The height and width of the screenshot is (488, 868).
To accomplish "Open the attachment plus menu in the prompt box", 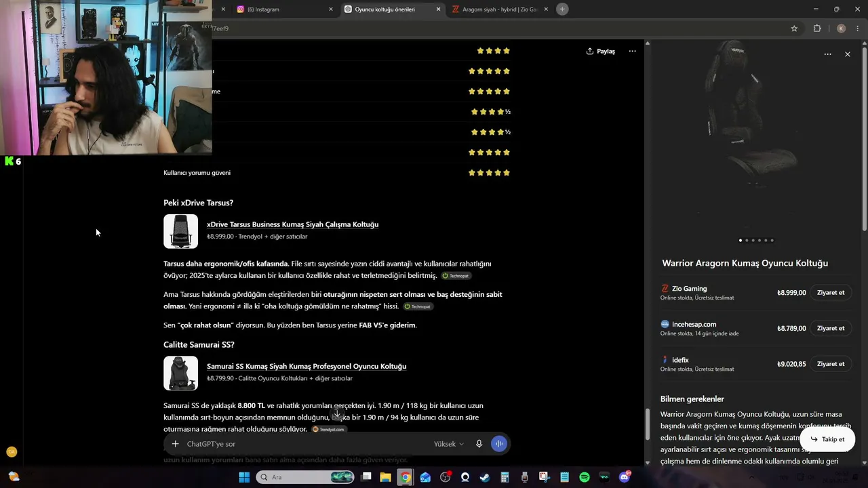I will tap(175, 444).
